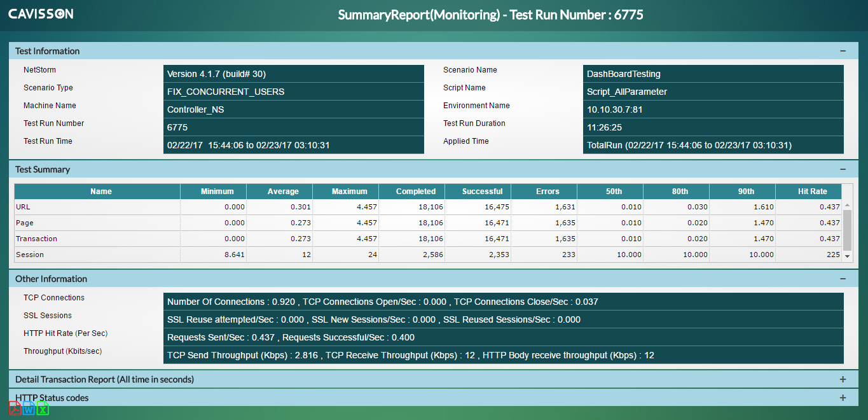Click the DashBoardTesting scenario name value
Screen dimensions: 868x420
713,74
